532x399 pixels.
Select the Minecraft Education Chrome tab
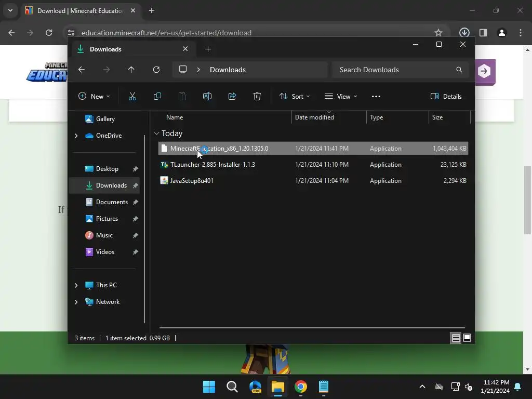(80, 11)
